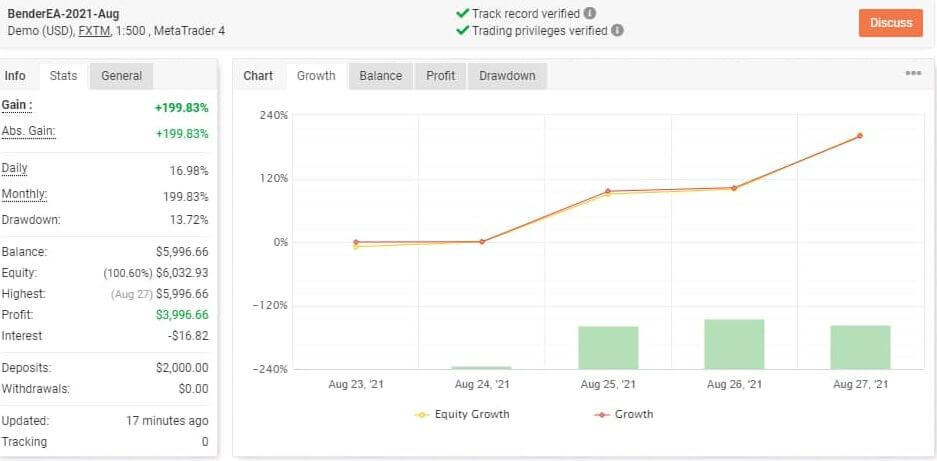Image resolution: width=937 pixels, height=461 pixels.
Task: Click the underlined Monthly label
Action: [x=24, y=194]
